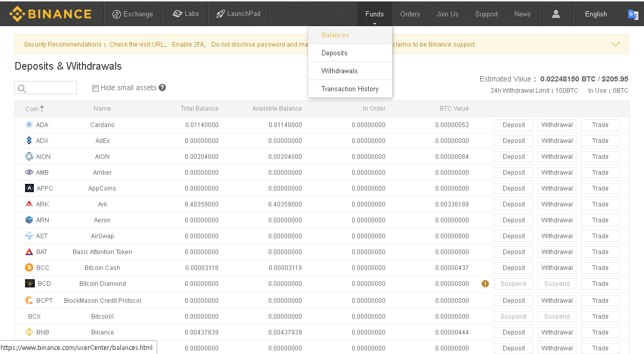This screenshot has height=354, width=644.
Task: Click Trade button for Aeron
Action: click(600, 220)
